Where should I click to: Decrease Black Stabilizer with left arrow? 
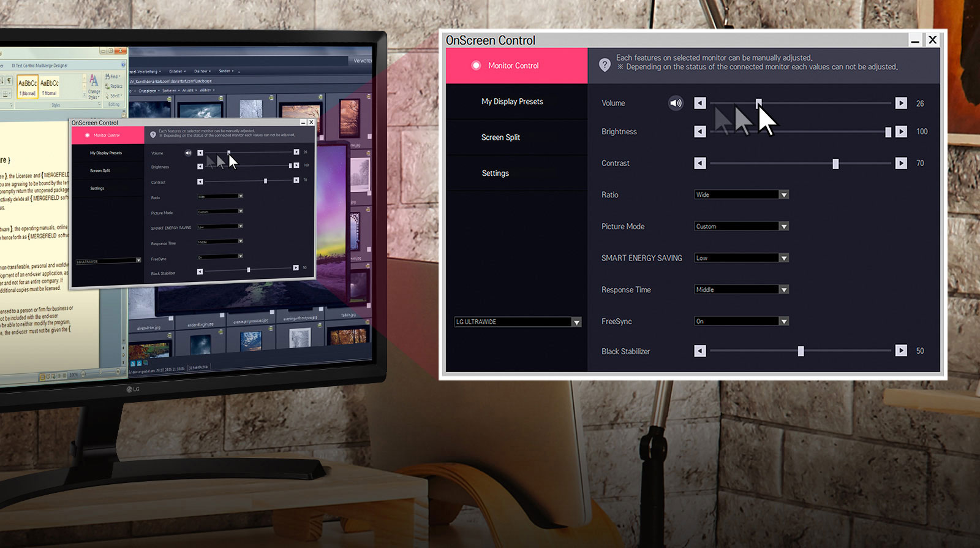(x=700, y=351)
